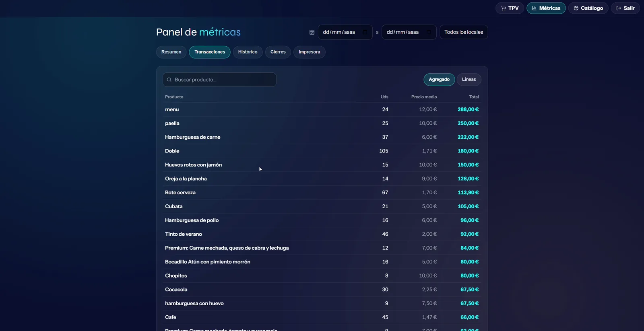The width and height of the screenshot is (644, 331).
Task: Switch to the Líneas view toggle
Action: click(x=469, y=80)
